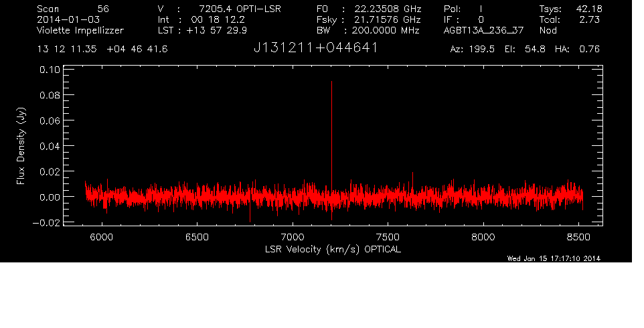Select azimuth reading Az: 199.5
The height and width of the screenshot is (328, 644).
point(473,50)
